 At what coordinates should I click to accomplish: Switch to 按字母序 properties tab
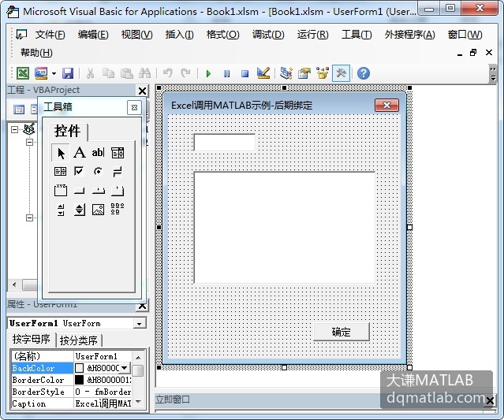(x=32, y=339)
